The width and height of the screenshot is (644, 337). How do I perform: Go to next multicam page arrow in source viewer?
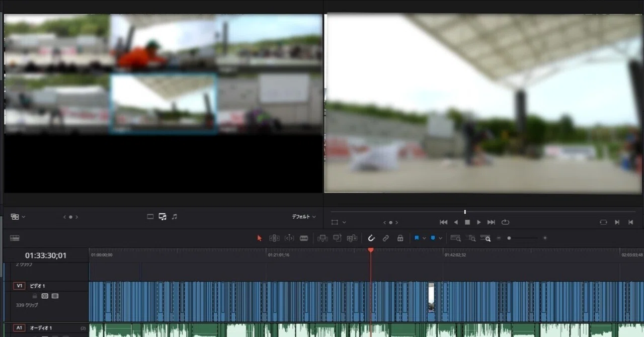76,217
